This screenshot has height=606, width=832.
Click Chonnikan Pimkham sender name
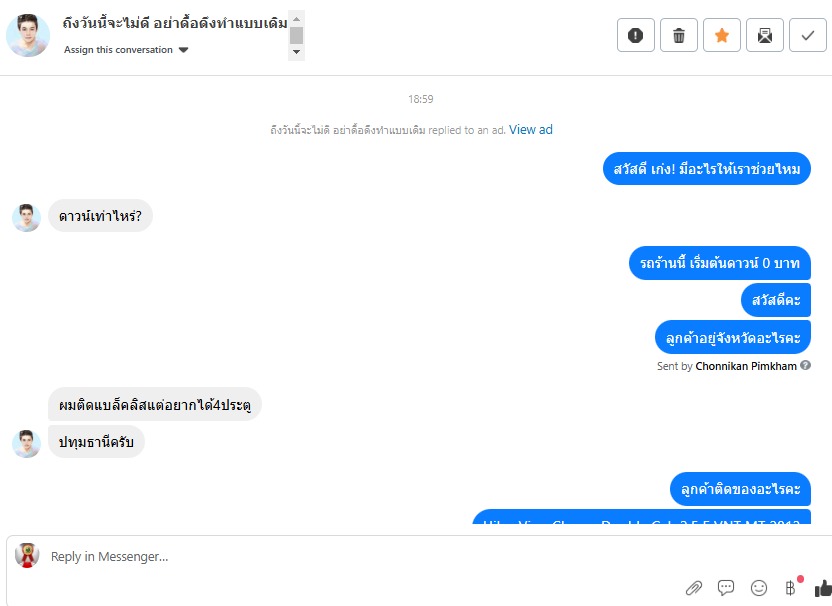(x=746, y=366)
